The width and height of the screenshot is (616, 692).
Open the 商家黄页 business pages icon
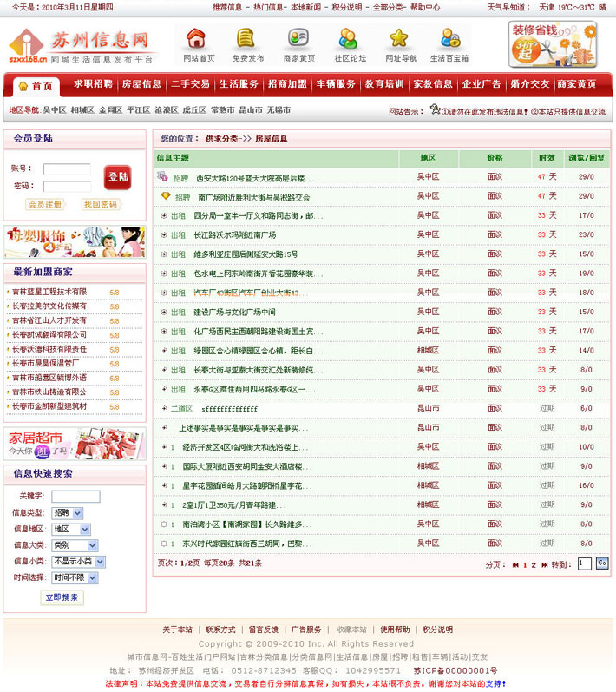pyautogui.click(x=298, y=39)
